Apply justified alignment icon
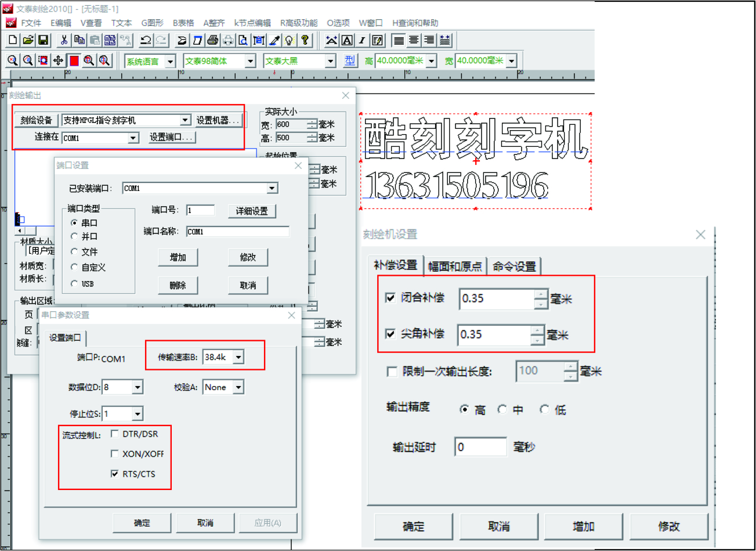756x551 pixels. 444,40
